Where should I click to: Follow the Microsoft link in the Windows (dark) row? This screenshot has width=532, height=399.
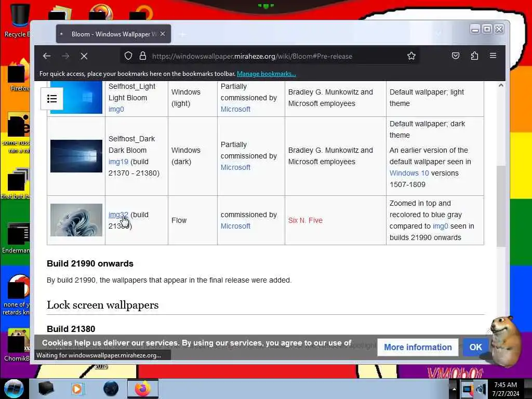[x=235, y=168]
